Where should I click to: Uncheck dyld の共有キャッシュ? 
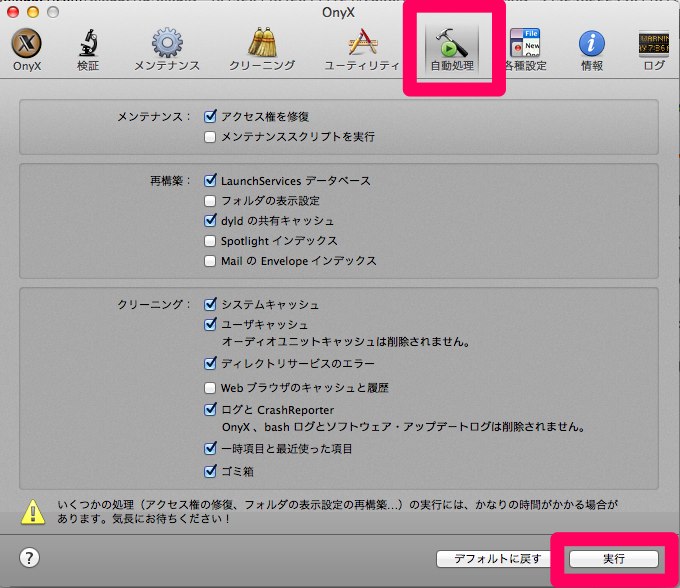tap(210, 220)
